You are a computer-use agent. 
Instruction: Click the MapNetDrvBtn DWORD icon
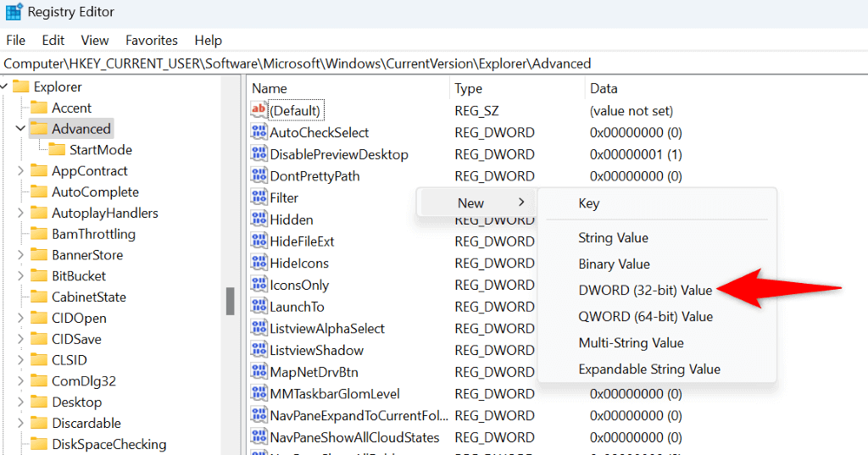point(259,372)
